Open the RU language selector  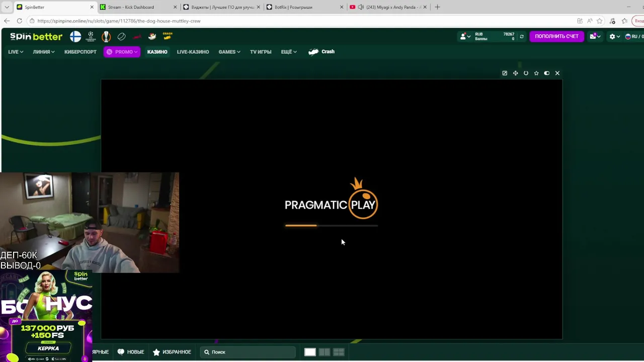[634, 37]
